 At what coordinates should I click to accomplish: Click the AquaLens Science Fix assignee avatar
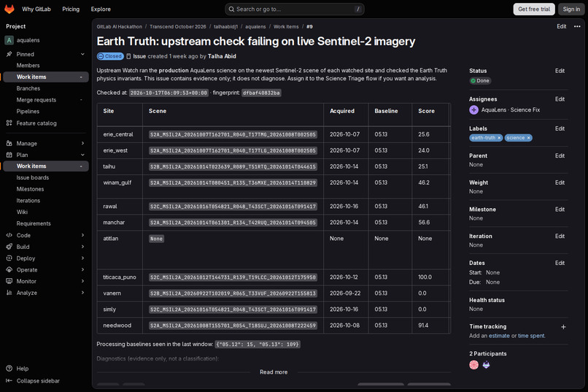[x=473, y=110]
